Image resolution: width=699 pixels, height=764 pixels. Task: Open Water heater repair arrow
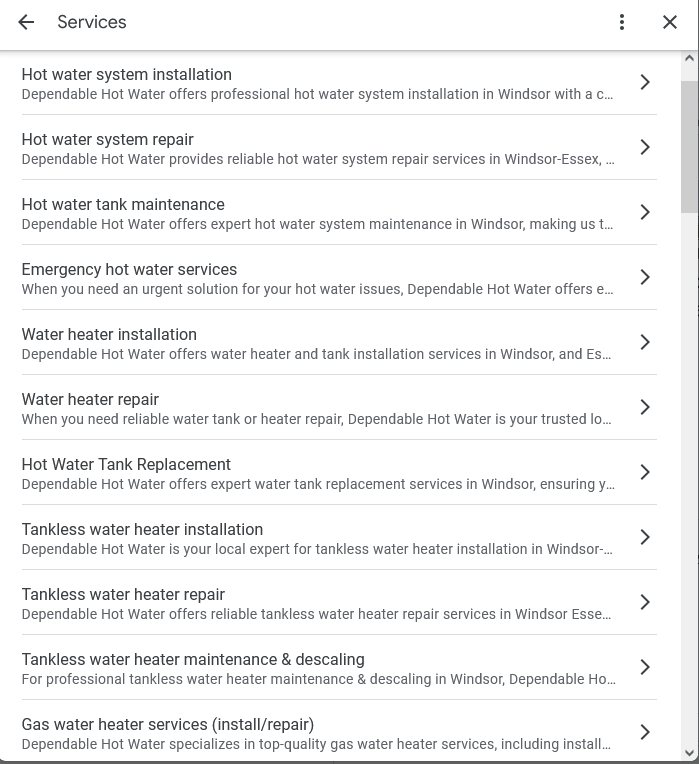[x=645, y=407]
